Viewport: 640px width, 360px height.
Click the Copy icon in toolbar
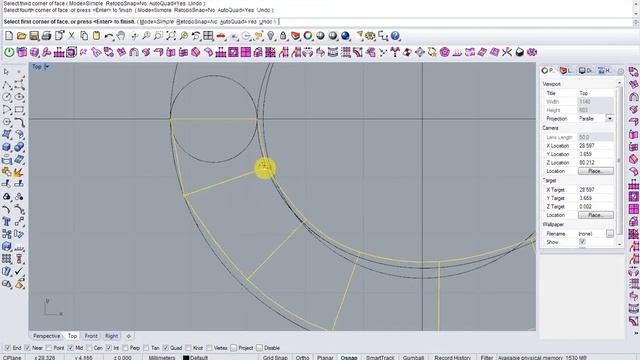point(84,36)
